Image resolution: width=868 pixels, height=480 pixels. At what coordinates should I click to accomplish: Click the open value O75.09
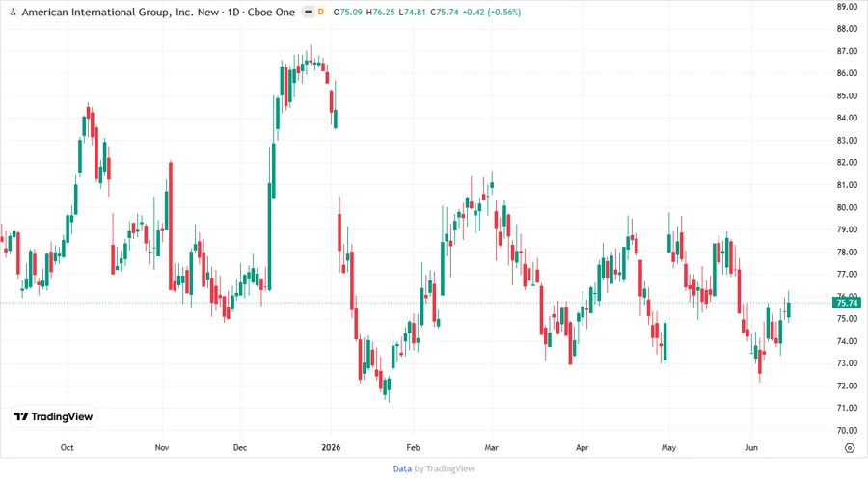[x=347, y=13]
